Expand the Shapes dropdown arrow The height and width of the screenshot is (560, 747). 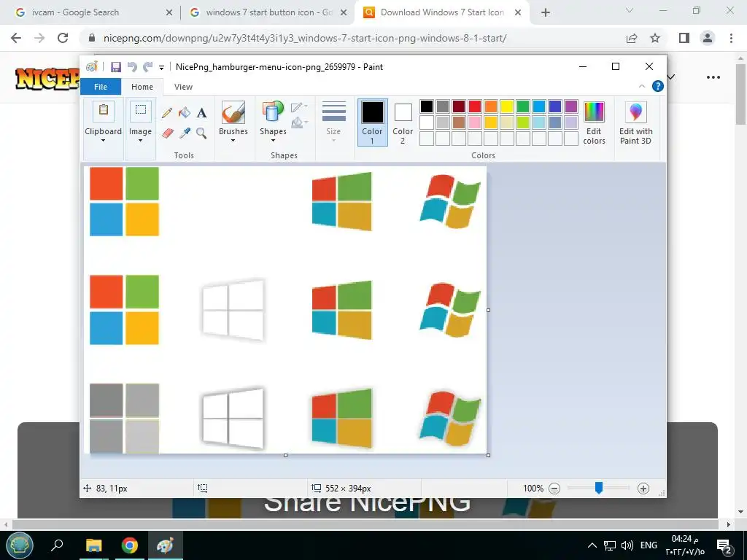(273, 141)
